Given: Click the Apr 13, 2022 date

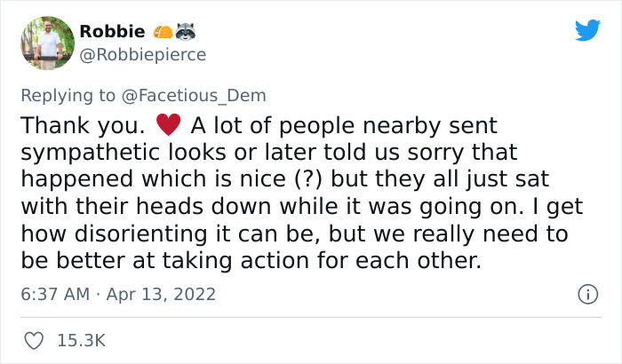Looking at the screenshot, I should [163, 294].
